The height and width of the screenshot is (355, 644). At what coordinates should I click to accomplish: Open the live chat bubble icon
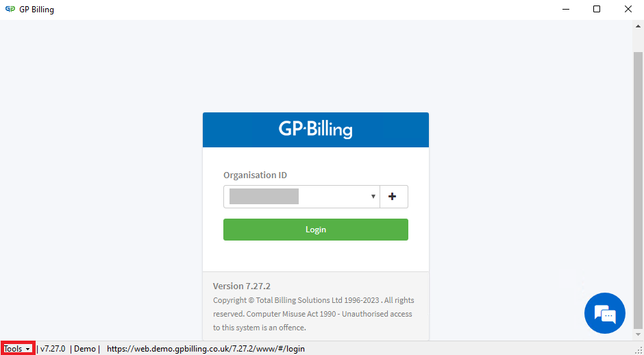[x=604, y=313]
